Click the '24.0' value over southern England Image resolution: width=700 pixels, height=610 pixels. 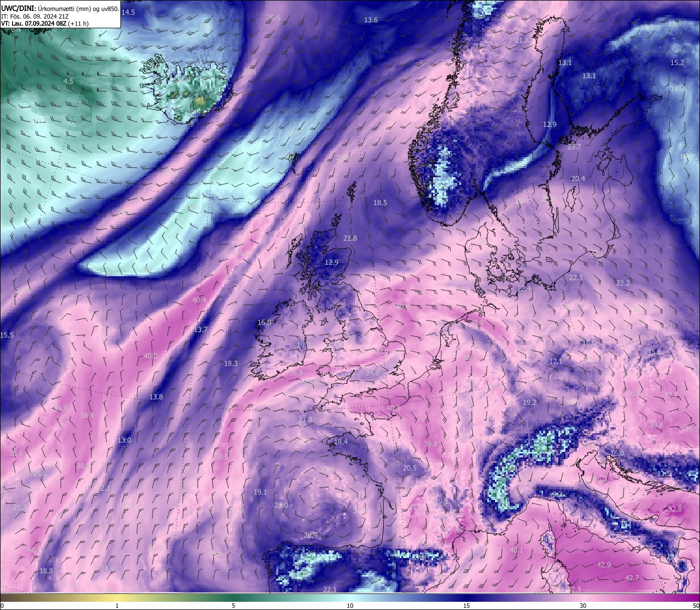pyautogui.click(x=372, y=373)
